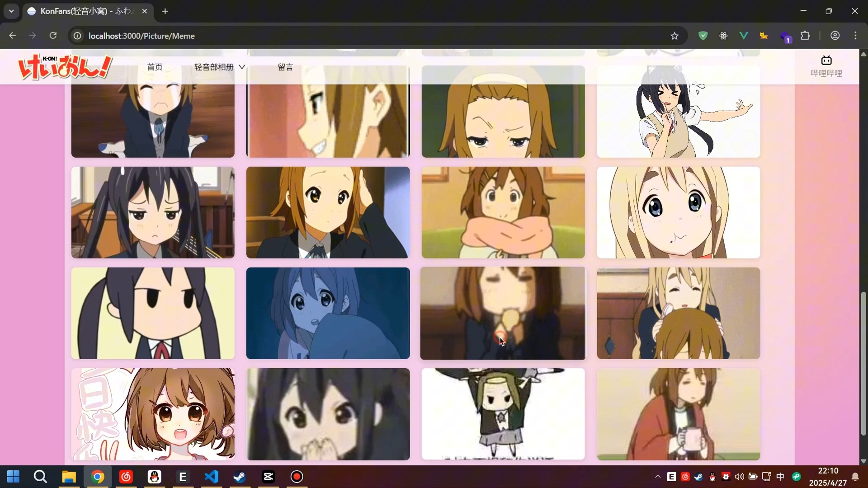Open a new browser tab
Viewport: 868px width, 488px height.
165,11
